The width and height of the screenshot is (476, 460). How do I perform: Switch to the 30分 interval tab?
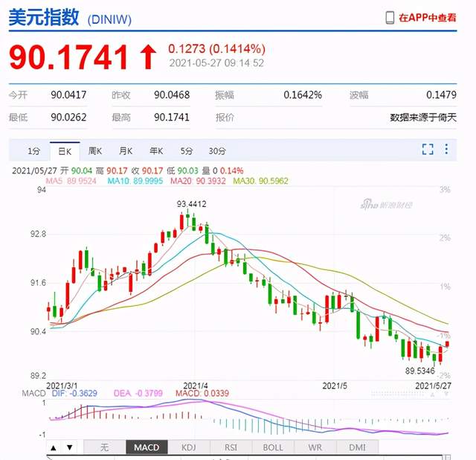coord(217,150)
